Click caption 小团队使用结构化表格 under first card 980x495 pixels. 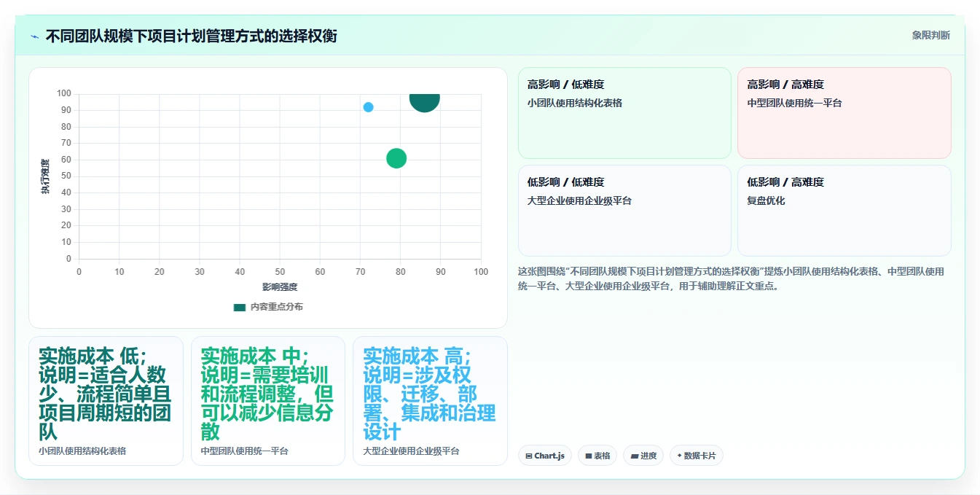click(82, 451)
